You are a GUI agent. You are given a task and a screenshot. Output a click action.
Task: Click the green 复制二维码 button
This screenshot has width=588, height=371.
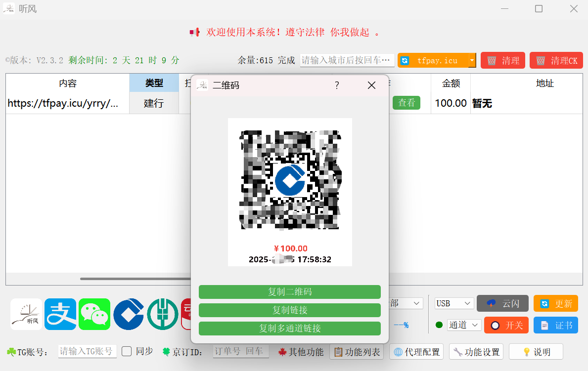pos(289,292)
